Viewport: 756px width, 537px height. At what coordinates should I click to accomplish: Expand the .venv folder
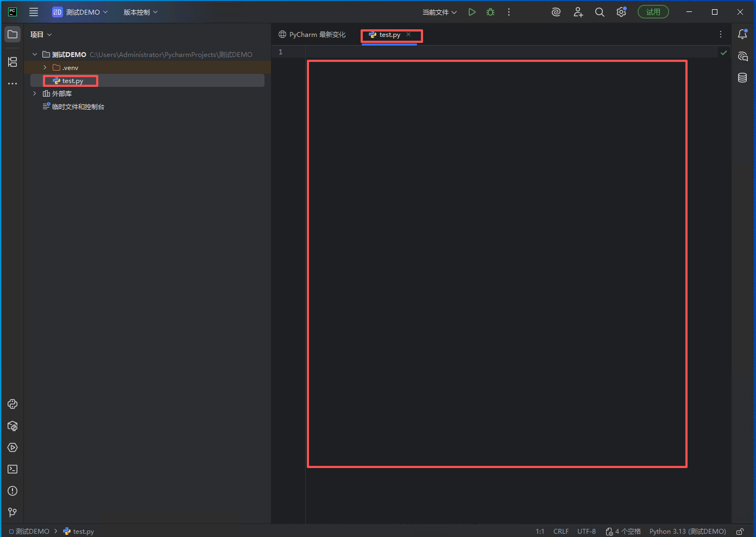(45, 67)
